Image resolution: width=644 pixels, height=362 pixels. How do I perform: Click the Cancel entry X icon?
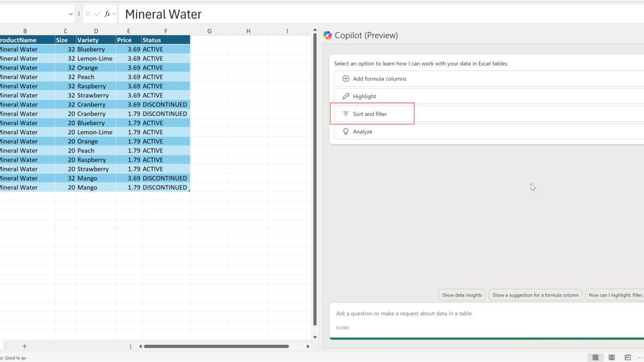(x=88, y=14)
